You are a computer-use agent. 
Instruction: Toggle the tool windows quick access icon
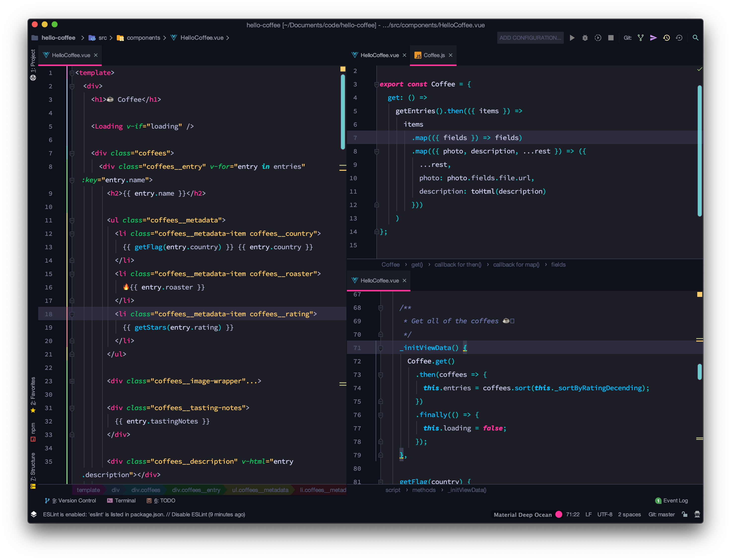pos(34,514)
